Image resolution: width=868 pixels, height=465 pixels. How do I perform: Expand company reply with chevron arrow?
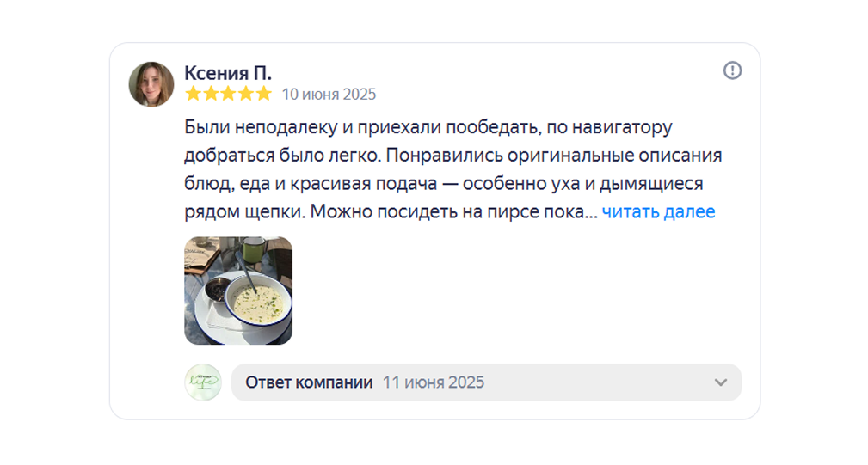coord(721,382)
